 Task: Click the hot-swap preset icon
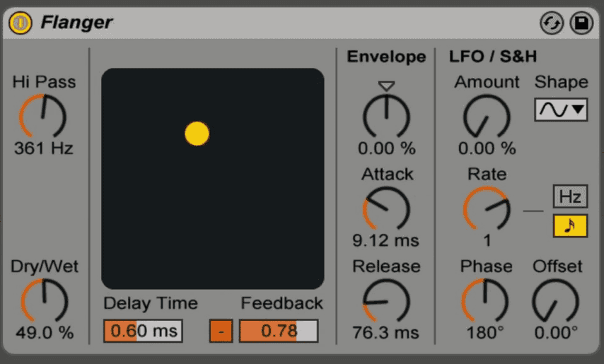click(552, 23)
